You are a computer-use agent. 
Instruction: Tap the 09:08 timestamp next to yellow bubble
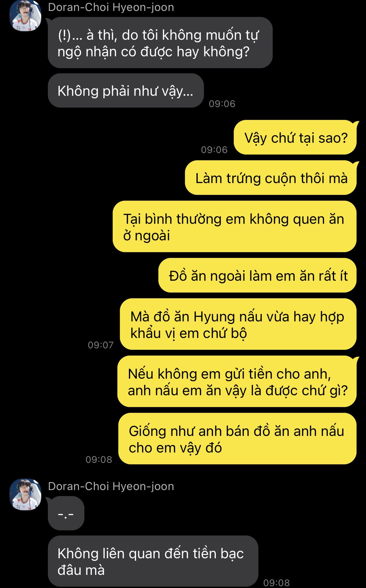[x=99, y=459]
